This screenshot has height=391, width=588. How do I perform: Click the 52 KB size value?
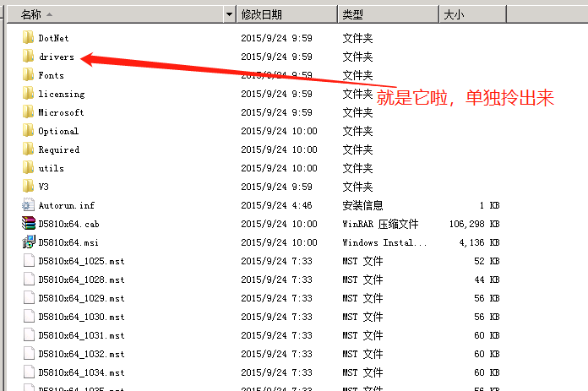click(487, 261)
